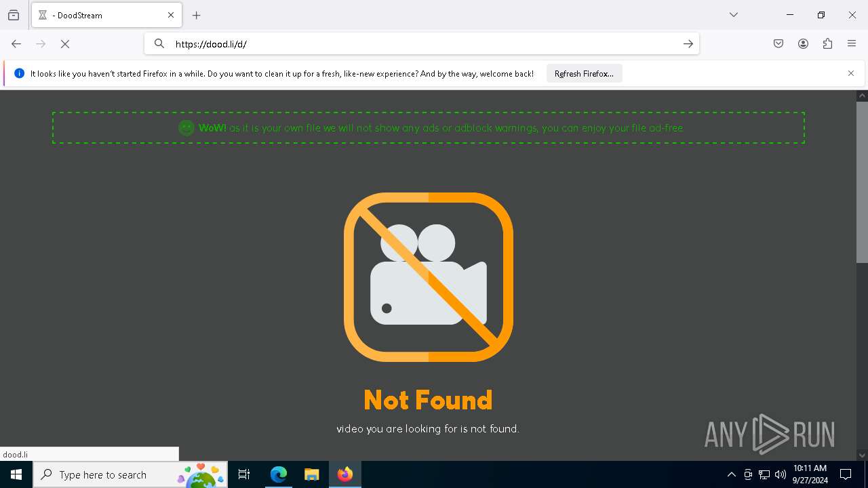Stop loading the current page
Viewport: 868px width, 488px height.
pyautogui.click(x=65, y=44)
